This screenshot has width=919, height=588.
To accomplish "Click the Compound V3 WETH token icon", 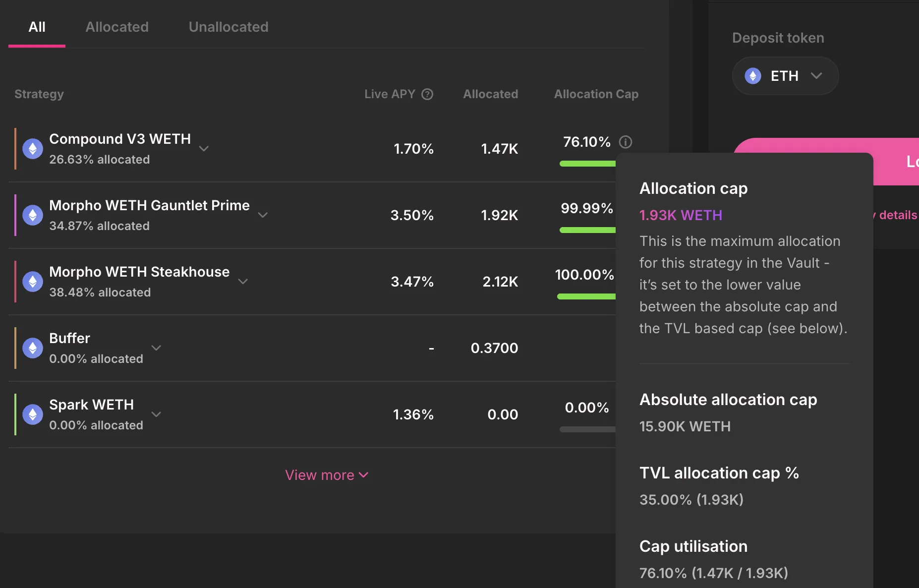I will (33, 149).
